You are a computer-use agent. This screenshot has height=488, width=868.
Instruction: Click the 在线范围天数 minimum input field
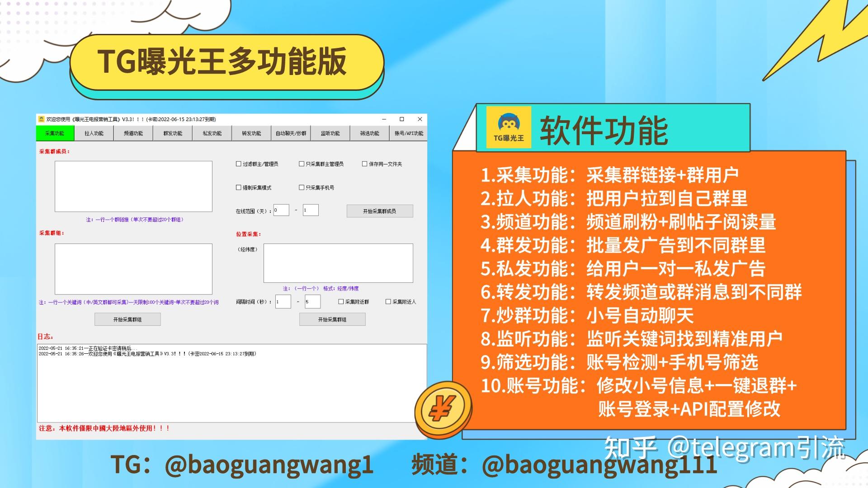tap(278, 211)
